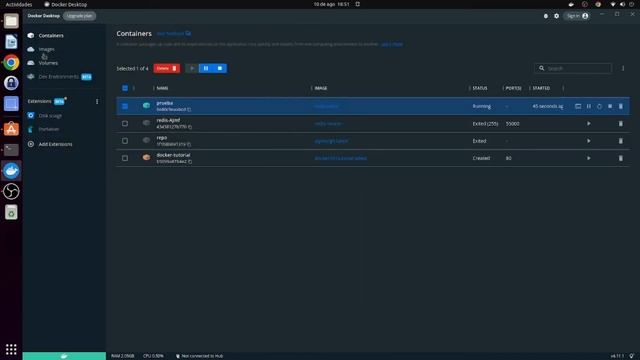Click the Give feedback link
This screenshot has height=360, width=640.
pyautogui.click(x=173, y=33)
